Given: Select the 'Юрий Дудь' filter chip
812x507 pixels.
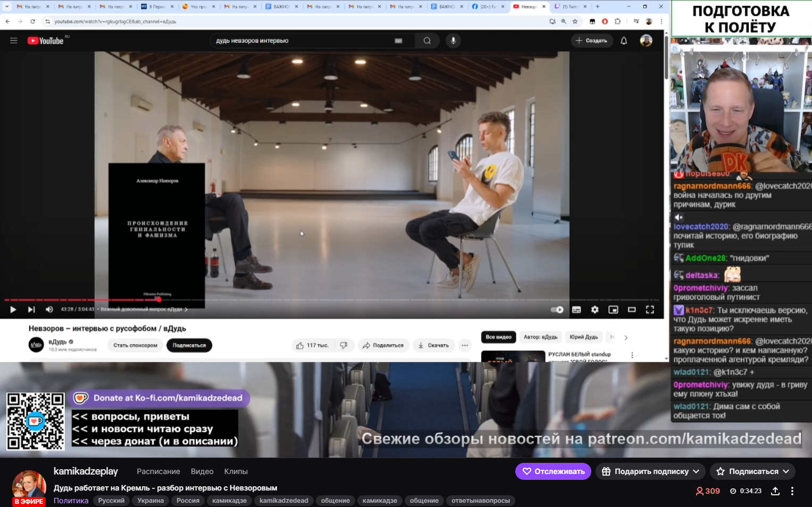Looking at the screenshot, I should [583, 337].
